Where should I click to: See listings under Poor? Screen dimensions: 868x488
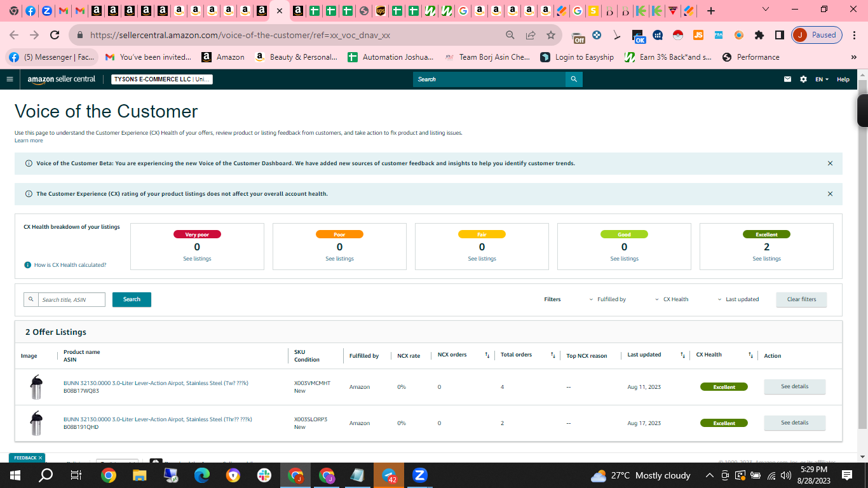coord(339,259)
